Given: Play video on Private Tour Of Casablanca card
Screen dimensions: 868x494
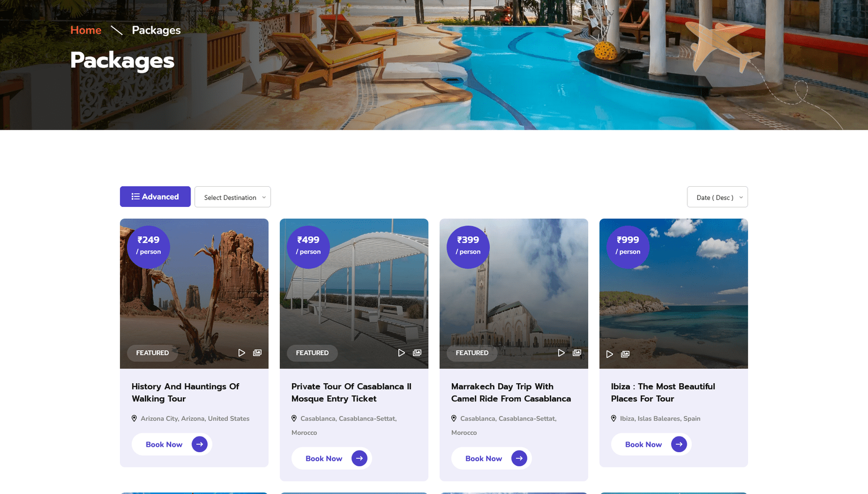Looking at the screenshot, I should tap(401, 353).
